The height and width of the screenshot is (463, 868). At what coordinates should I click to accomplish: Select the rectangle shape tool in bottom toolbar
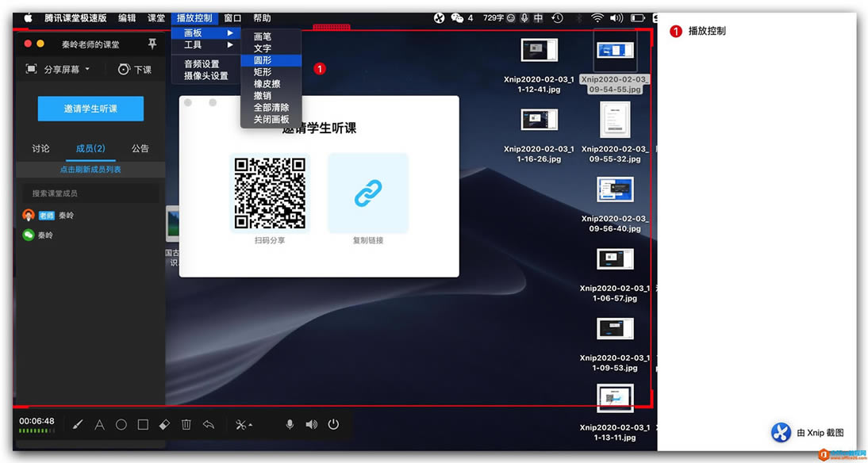(x=143, y=425)
